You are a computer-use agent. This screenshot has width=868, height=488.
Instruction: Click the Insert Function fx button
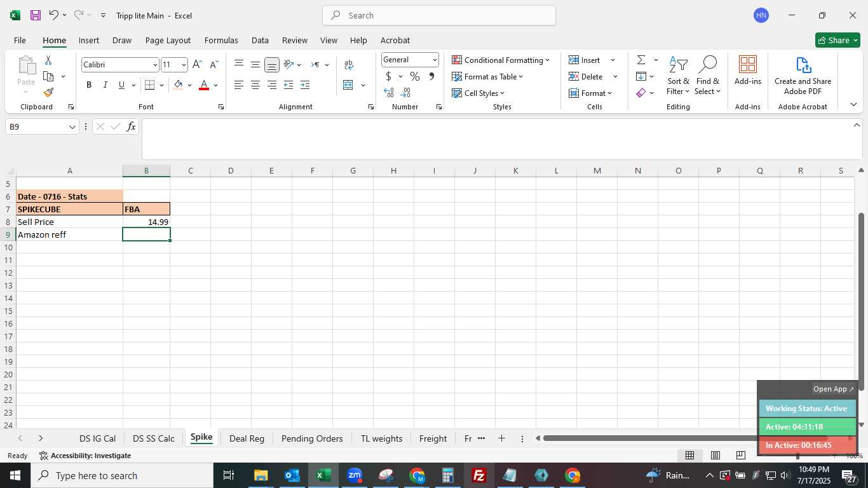tap(131, 126)
